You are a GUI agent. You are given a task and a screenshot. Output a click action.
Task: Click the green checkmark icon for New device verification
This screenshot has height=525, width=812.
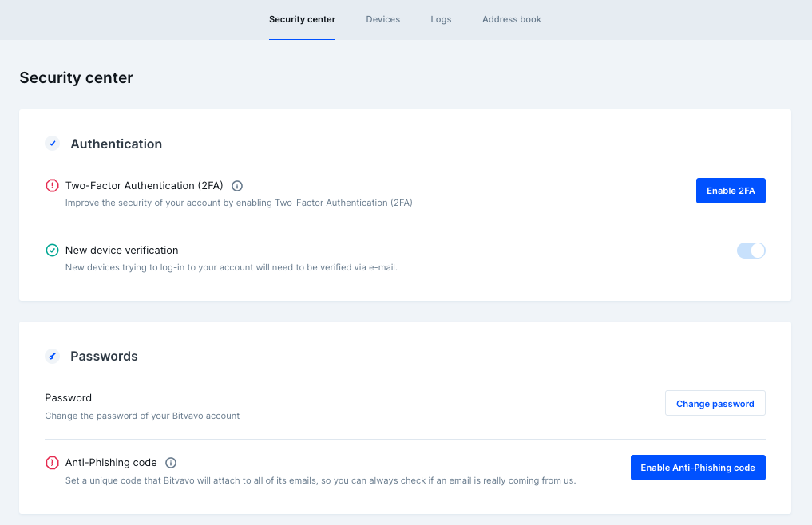point(53,250)
